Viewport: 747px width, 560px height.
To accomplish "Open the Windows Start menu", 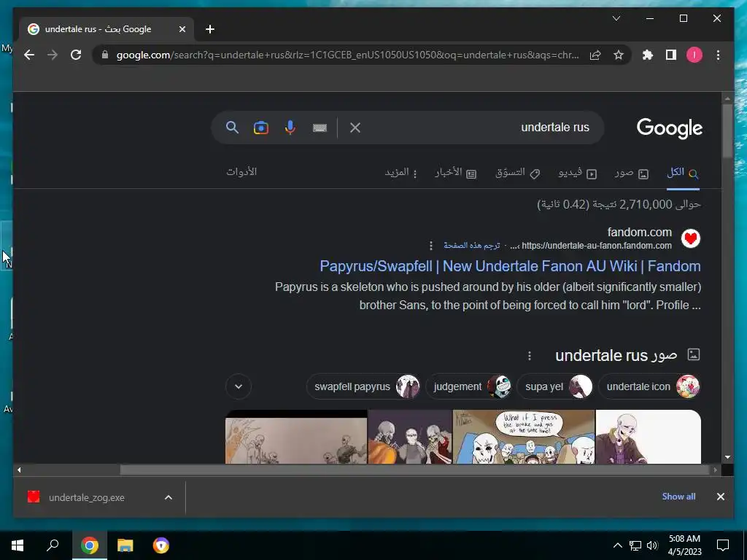I will click(x=18, y=545).
